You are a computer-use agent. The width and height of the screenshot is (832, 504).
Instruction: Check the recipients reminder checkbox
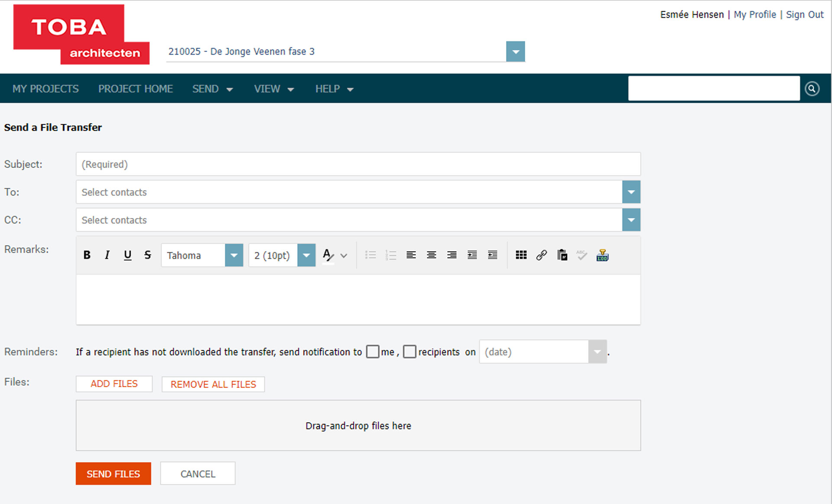(409, 352)
